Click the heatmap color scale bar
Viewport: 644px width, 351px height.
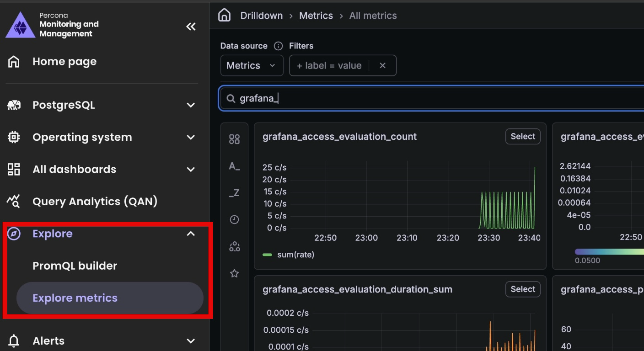609,251
